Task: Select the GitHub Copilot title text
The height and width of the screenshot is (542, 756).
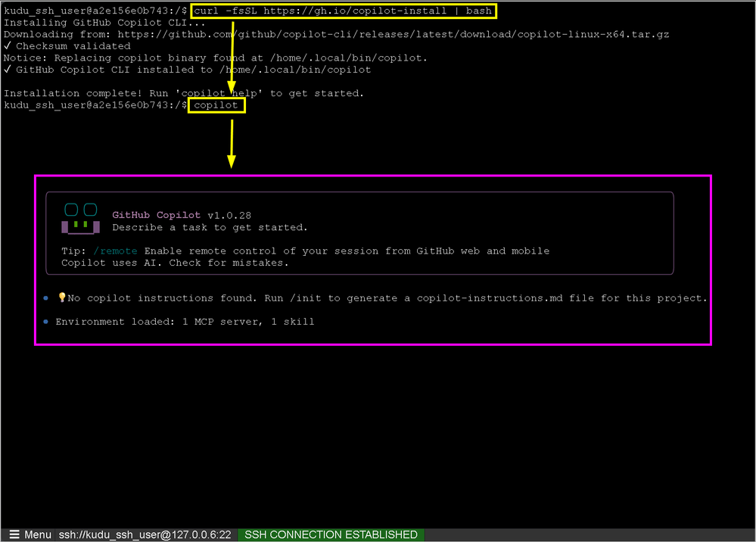Action: (x=156, y=215)
